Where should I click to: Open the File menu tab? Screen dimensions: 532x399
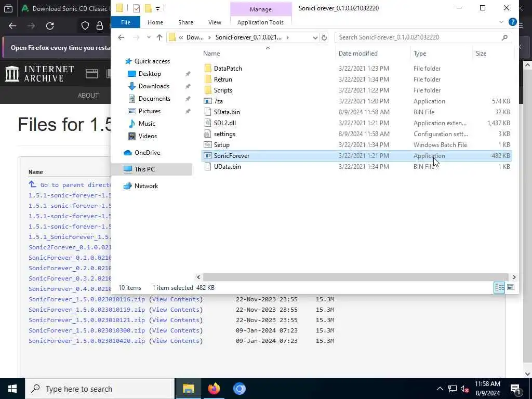[x=126, y=22]
